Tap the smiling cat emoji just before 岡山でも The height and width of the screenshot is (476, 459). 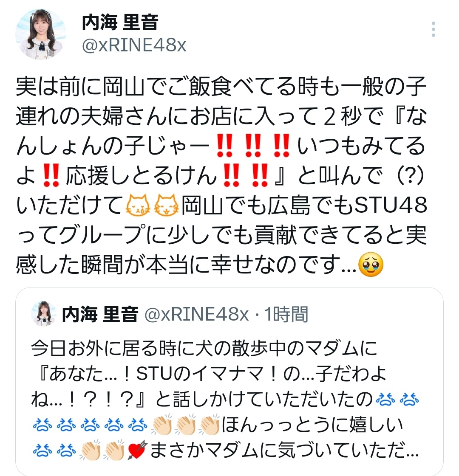[x=166, y=205]
